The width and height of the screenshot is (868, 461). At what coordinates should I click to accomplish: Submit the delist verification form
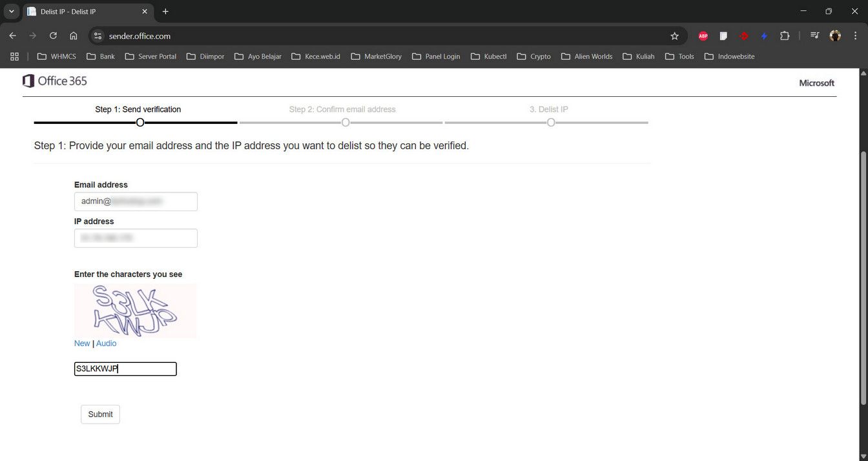(x=99, y=414)
